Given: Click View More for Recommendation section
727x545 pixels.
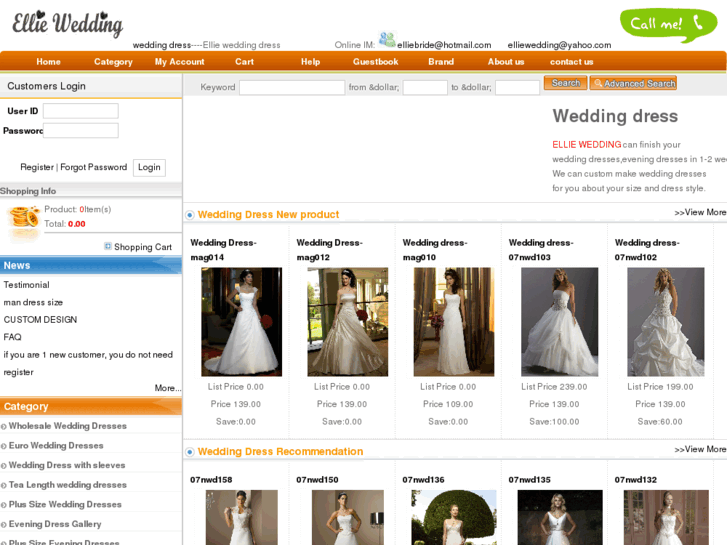Looking at the screenshot, I should pyautogui.click(x=700, y=449).
